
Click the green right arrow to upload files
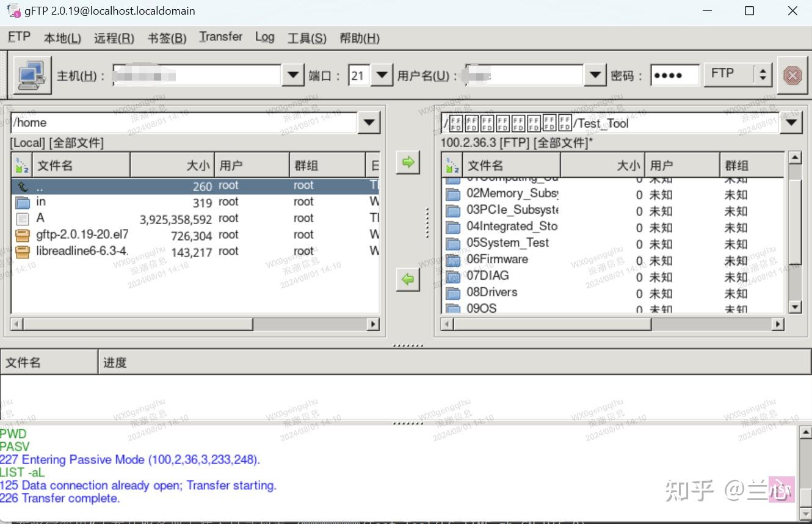(x=408, y=162)
